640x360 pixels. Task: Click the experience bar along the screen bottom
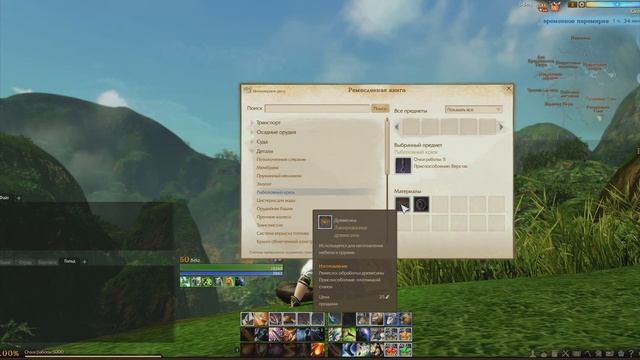pos(93,357)
